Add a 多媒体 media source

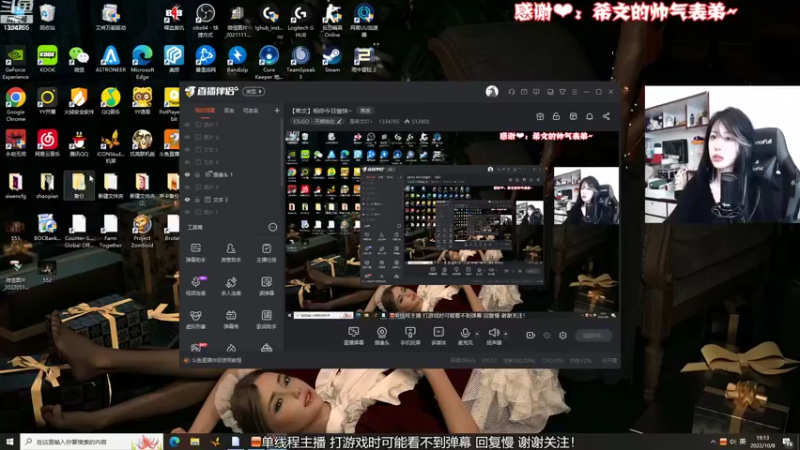(438, 336)
